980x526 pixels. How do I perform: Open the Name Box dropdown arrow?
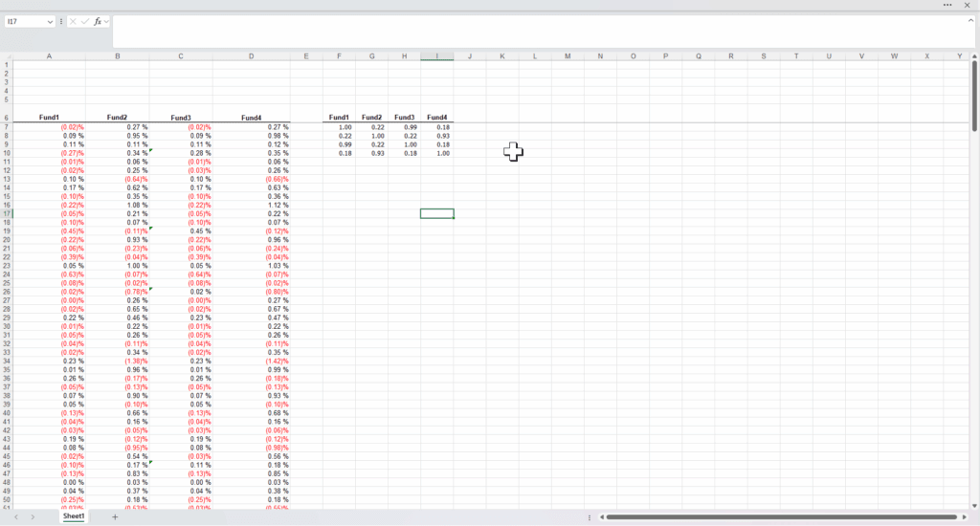point(50,21)
